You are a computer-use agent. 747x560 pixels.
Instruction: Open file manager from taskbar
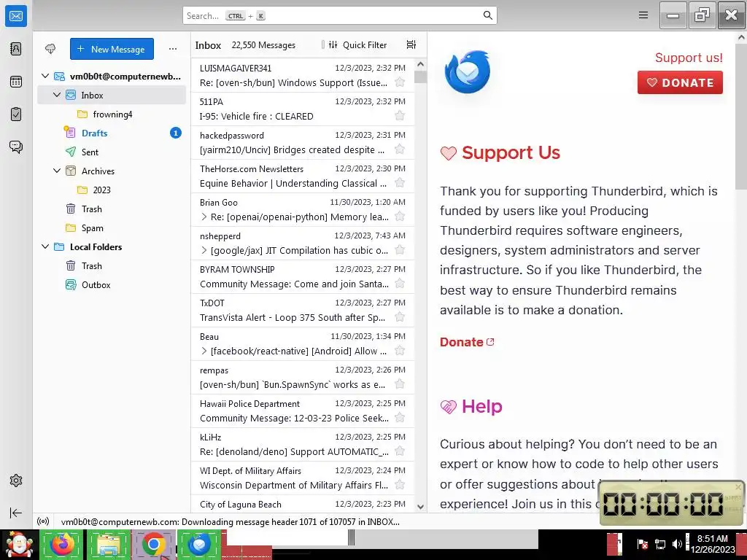click(109, 544)
